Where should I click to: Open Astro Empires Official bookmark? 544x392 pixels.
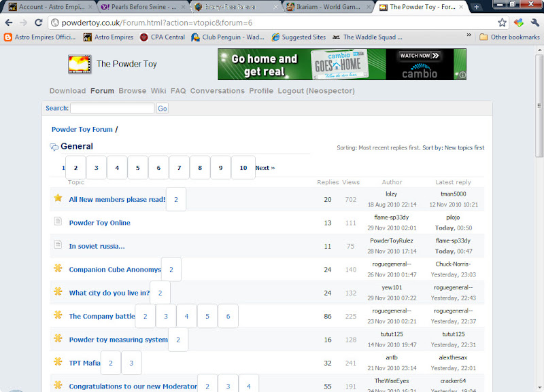pos(40,37)
